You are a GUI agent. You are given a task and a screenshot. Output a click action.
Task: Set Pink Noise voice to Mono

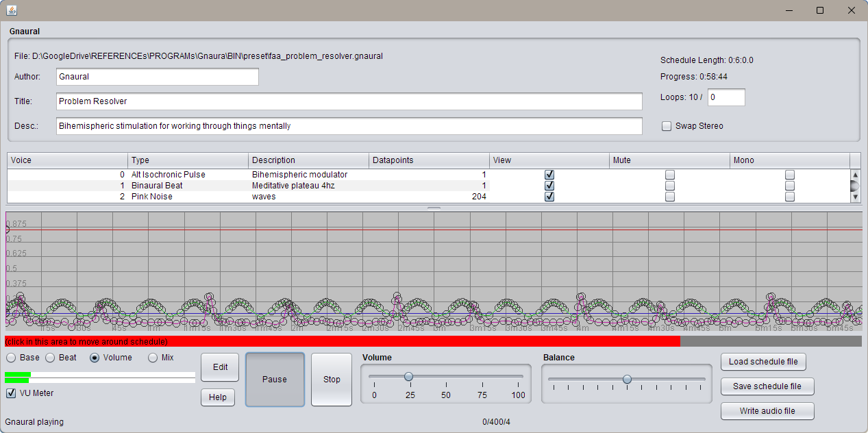790,197
